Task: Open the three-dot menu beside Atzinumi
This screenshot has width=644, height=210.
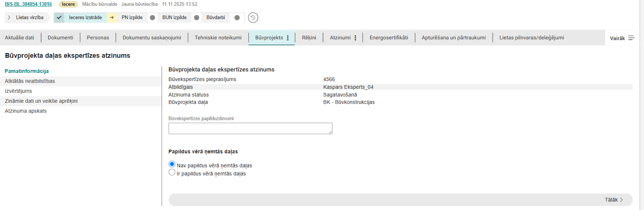Action: [355, 38]
